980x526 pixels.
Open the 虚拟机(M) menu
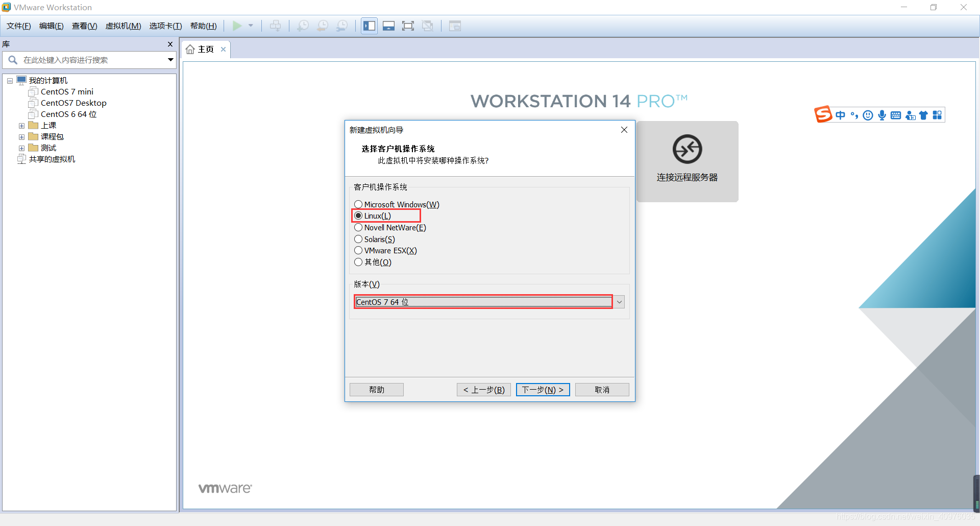[x=124, y=26]
